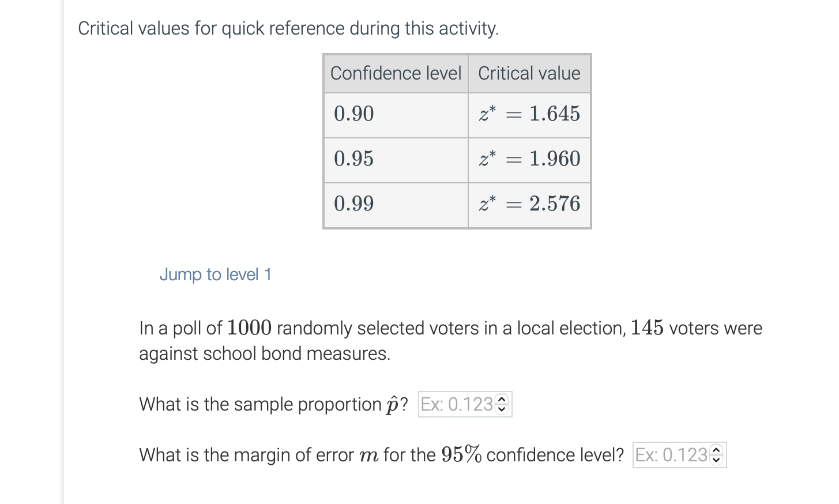The height and width of the screenshot is (504, 839).
Task: Click the down arrow on the margin of error stepper
Action: tap(716, 460)
